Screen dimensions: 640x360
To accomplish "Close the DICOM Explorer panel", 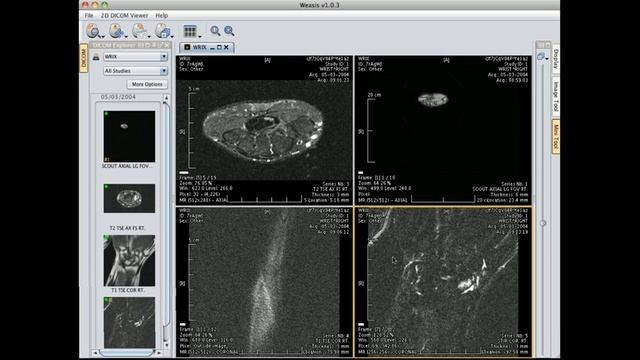I will click(x=167, y=45).
